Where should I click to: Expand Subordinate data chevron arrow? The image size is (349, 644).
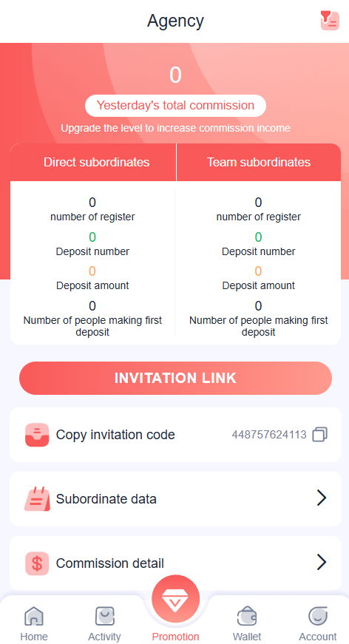[x=322, y=498]
